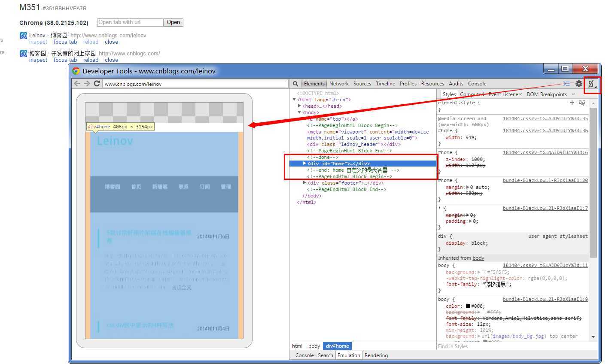
Task: Click the dock-side undock icon
Action: coord(592,84)
